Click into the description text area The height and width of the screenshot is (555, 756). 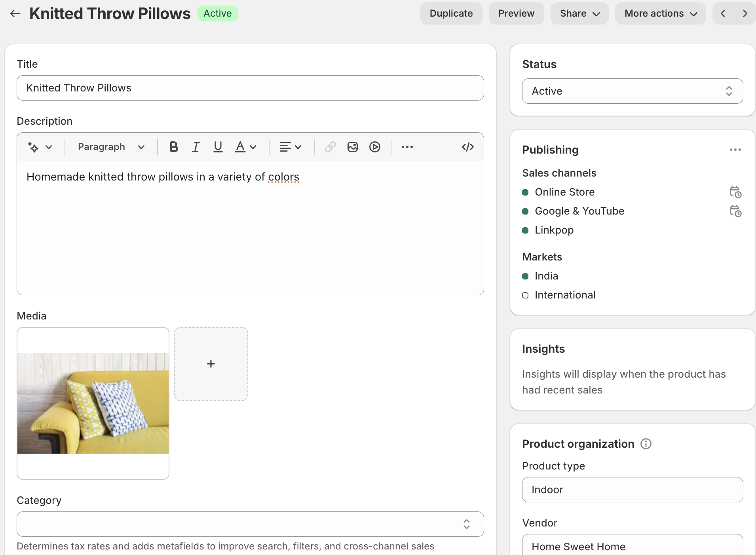pyautogui.click(x=250, y=228)
